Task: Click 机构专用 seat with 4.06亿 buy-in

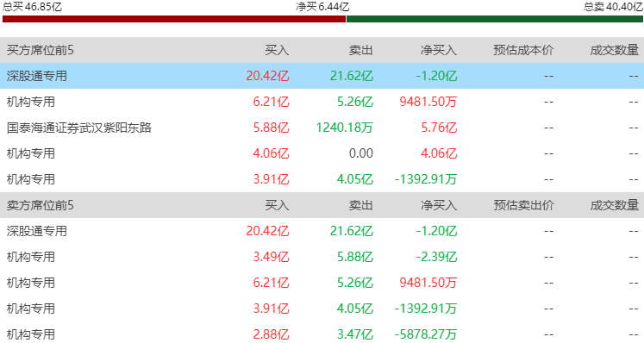Action: coord(31,153)
